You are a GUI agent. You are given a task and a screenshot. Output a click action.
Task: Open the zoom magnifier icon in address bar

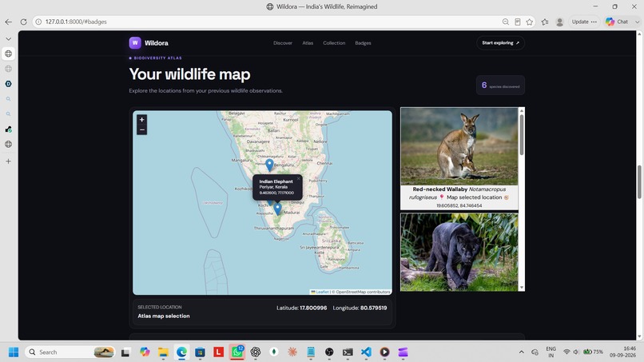(506, 22)
